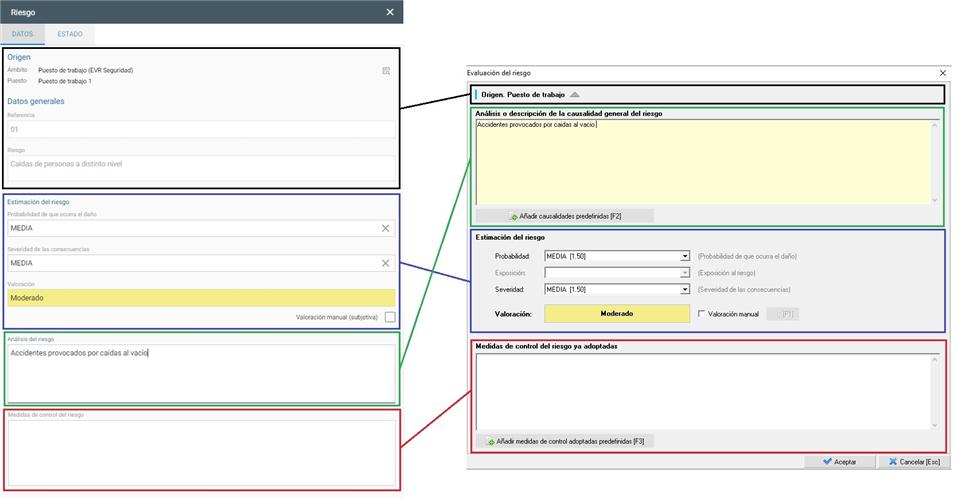Image resolution: width=960 pixels, height=499 pixels.
Task: Enable Valoración manual (subjetiva) checkbox
Action: 389,317
